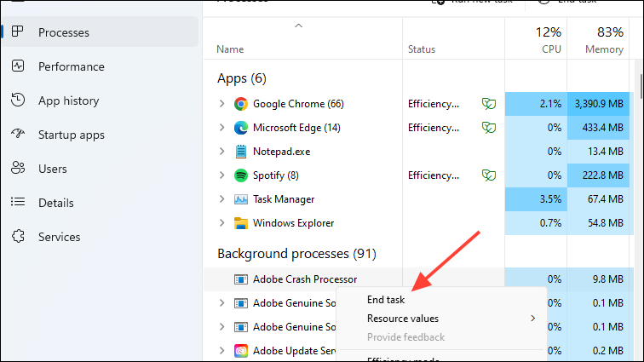
Task: Click the Google Chrome app icon
Action: 241,104
